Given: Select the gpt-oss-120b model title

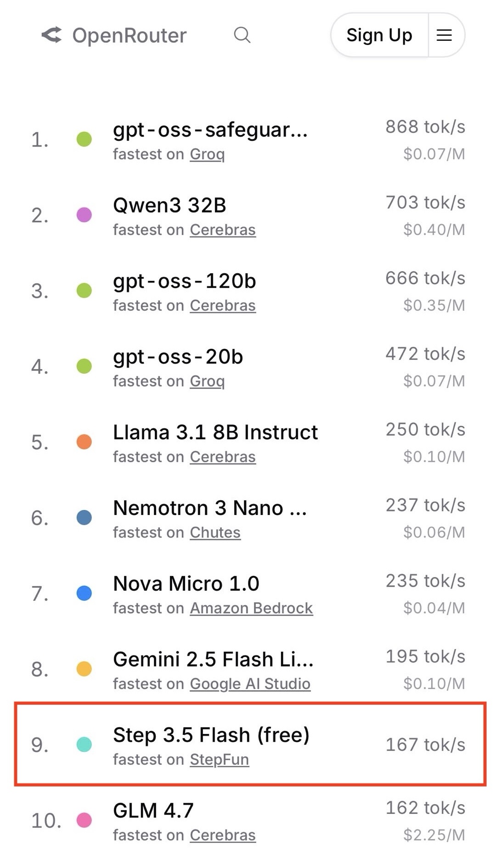Looking at the screenshot, I should [185, 281].
